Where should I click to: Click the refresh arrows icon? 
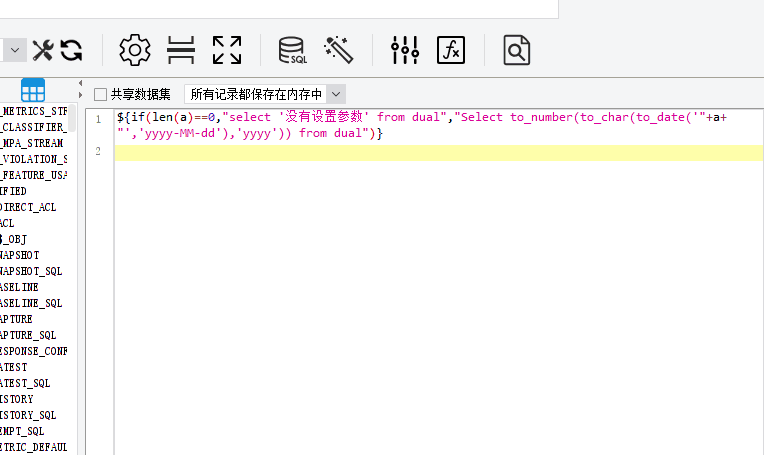[71, 50]
